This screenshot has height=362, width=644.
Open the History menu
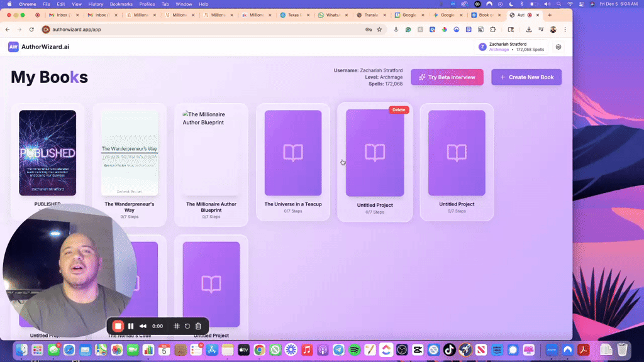point(96,4)
